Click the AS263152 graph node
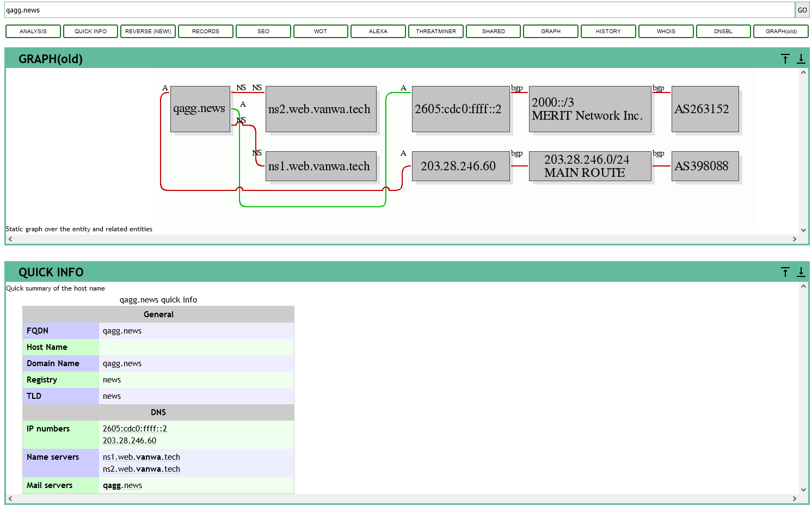 [705, 109]
